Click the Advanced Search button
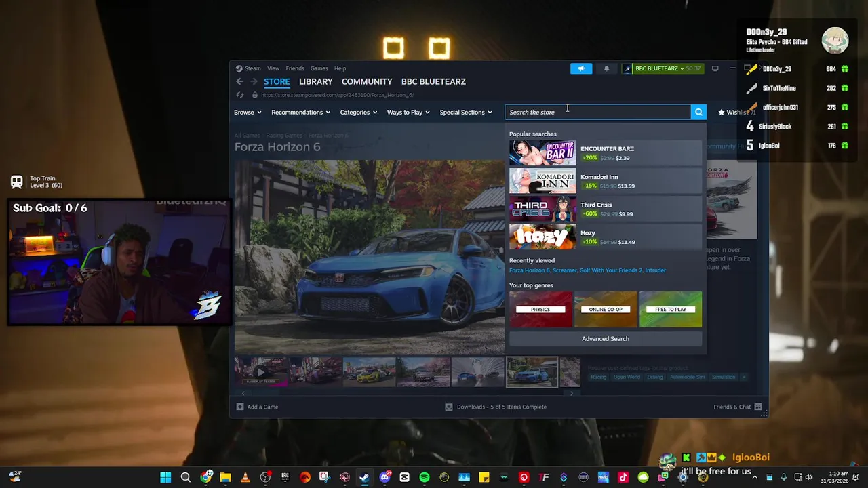868x488 pixels. click(x=606, y=338)
